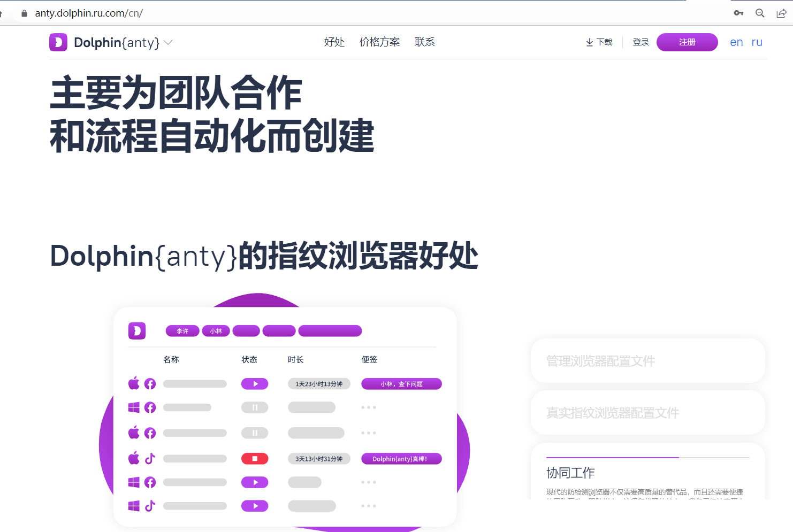Click the purple 注册 register button
The height and width of the screenshot is (532, 793).
coord(687,42)
